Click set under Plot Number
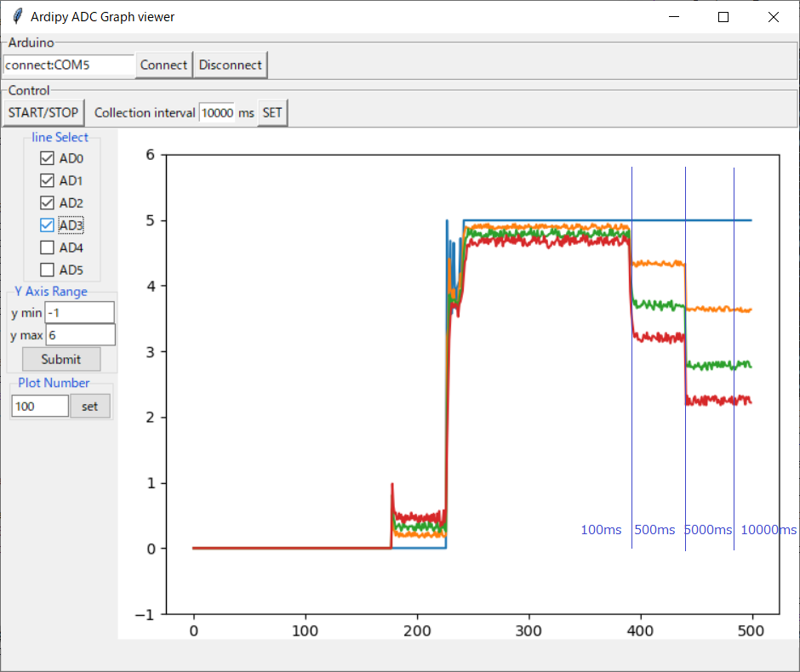800x672 pixels. [90, 406]
